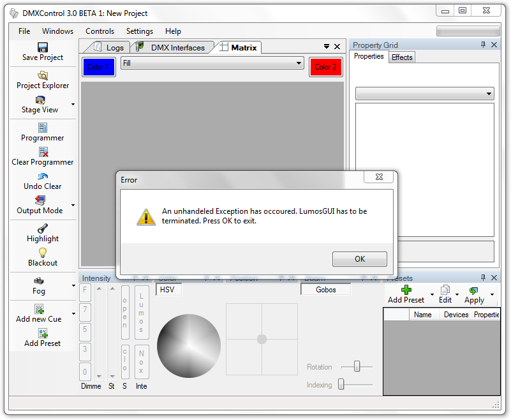Activate the Highlight flashlight icon
511x420 pixels.
43,229
